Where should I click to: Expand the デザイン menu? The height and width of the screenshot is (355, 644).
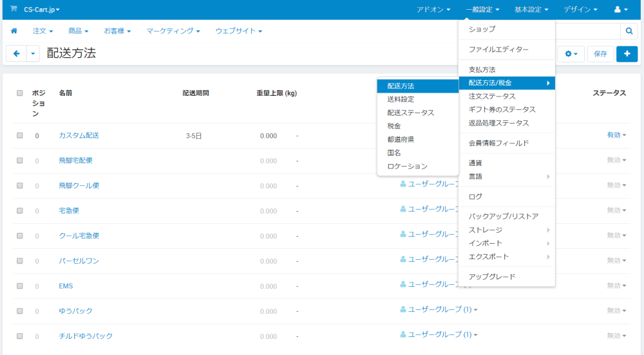[580, 10]
